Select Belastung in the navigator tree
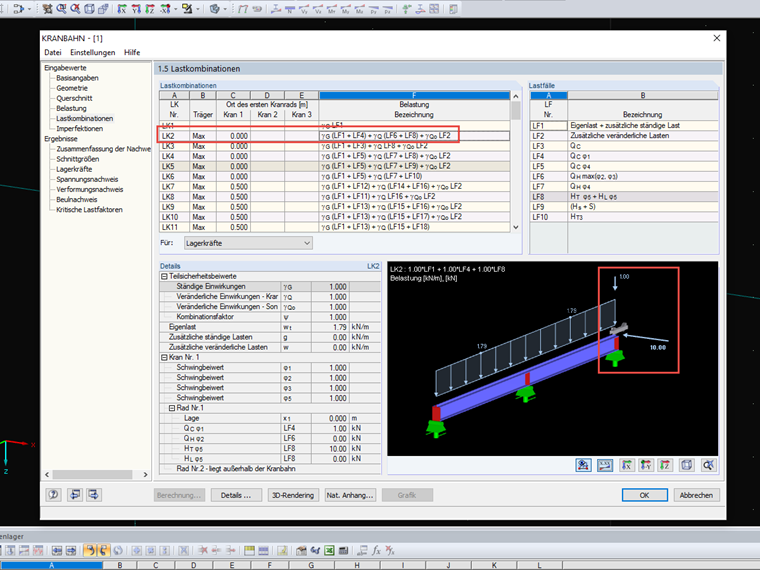Viewport: 760px width, 570px height. tap(71, 109)
